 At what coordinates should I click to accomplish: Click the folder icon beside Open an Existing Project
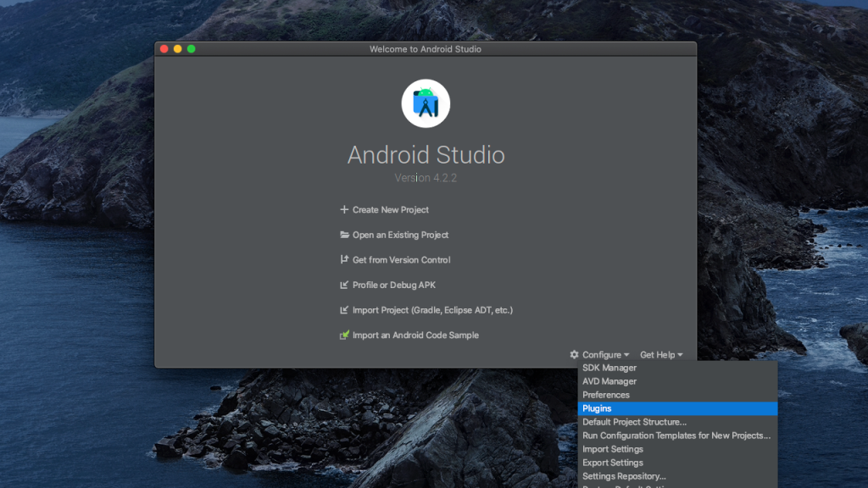[344, 235]
